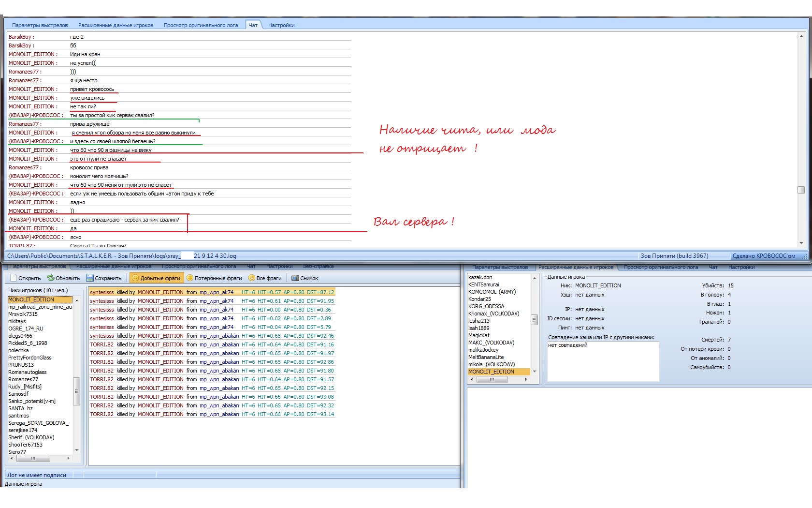Select the Потерянные фраги filter
The height and width of the screenshot is (508, 812).
[x=214, y=278]
